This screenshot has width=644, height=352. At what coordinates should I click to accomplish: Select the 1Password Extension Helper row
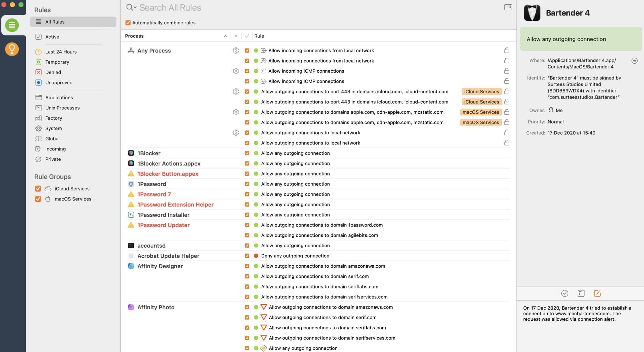click(x=175, y=205)
